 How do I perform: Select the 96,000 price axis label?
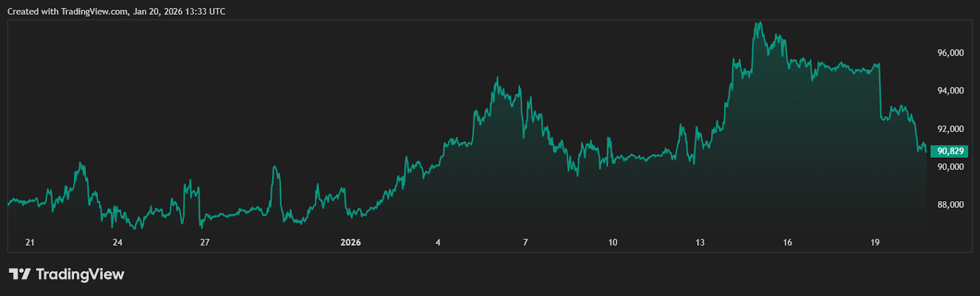click(x=950, y=53)
